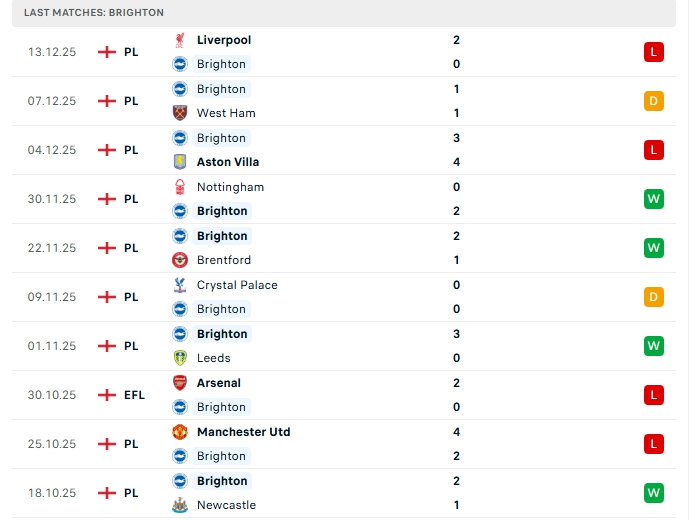Select the Leeds club crest
The width and height of the screenshot is (689, 520).
[180, 358]
